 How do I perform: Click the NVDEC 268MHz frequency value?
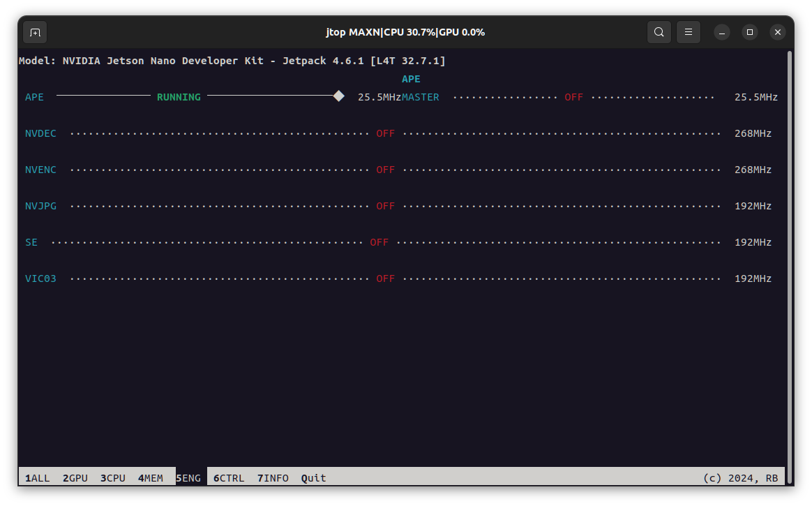(753, 133)
